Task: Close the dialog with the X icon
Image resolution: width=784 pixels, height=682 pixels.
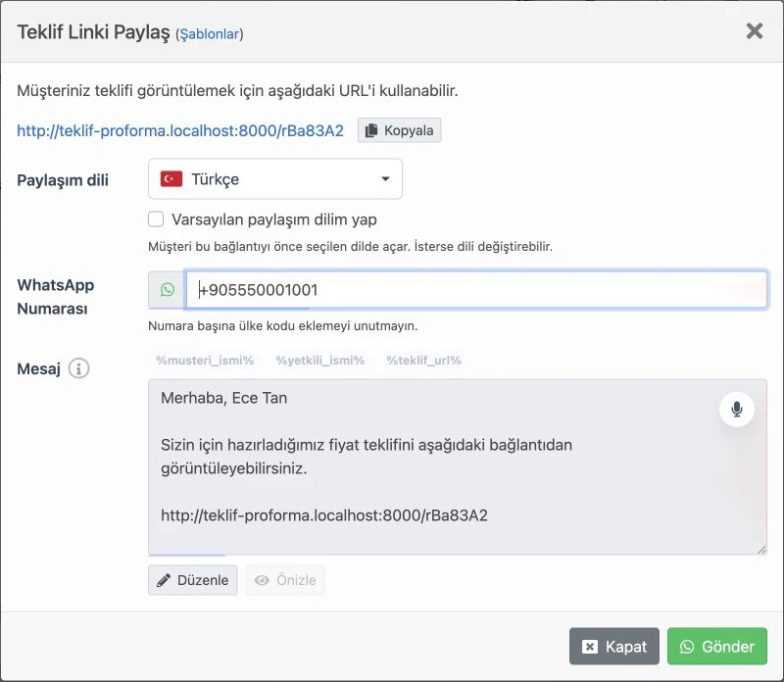Action: [754, 31]
